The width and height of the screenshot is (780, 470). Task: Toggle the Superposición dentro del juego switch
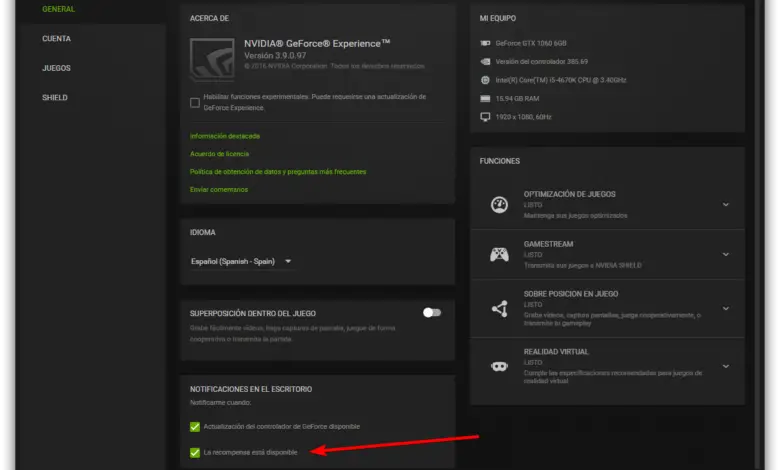click(432, 312)
